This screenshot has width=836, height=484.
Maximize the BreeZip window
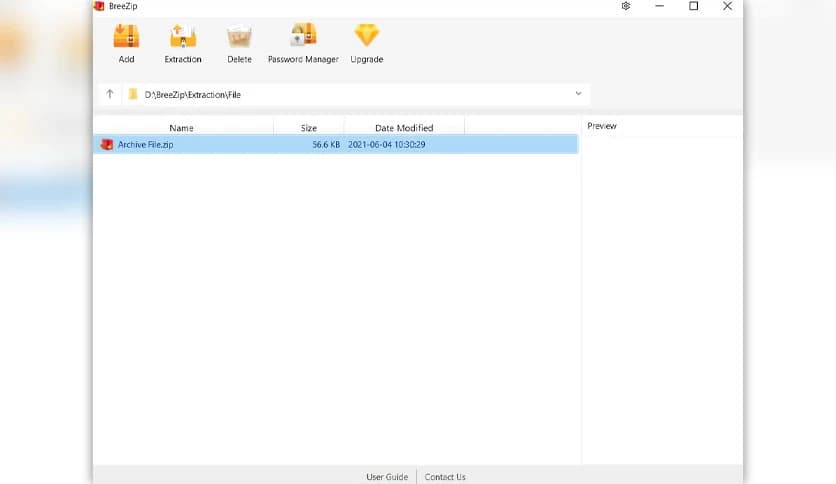pos(693,6)
